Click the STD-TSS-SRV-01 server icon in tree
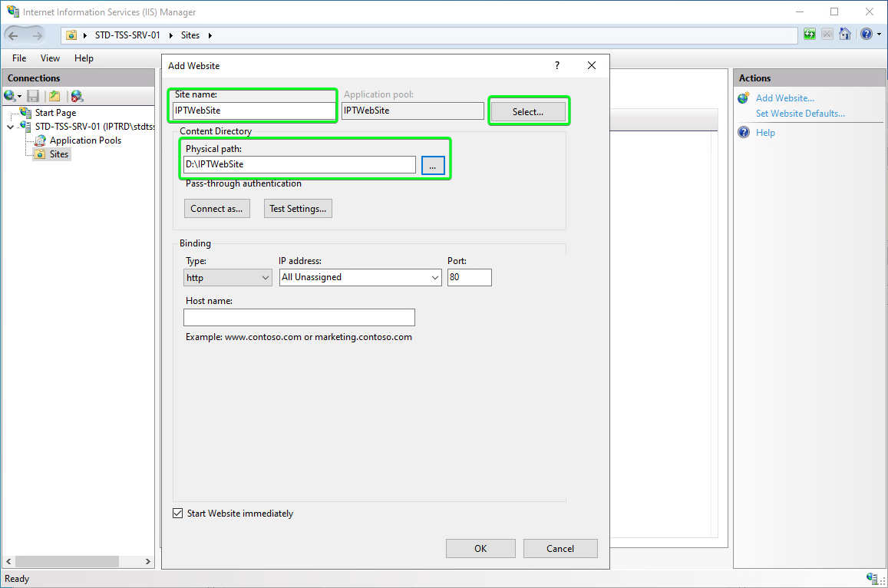This screenshot has width=888, height=588. 26,126
